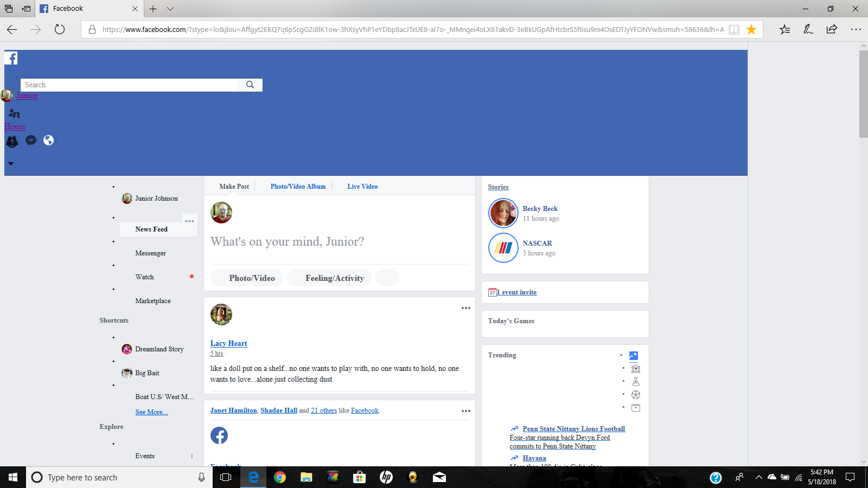The width and height of the screenshot is (868, 488).
Task: Select Sports trending category icon
Action: [636, 395]
